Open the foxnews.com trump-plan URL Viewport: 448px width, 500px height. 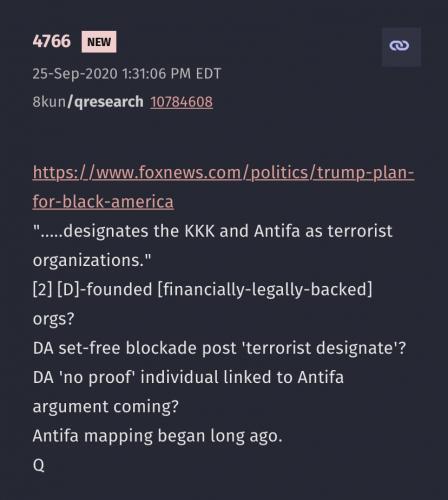tap(223, 173)
